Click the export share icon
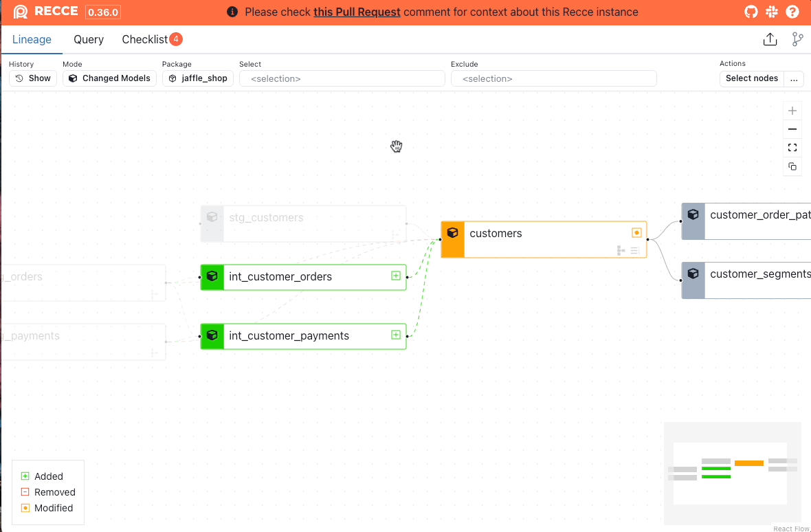The height and width of the screenshot is (532, 811). [770, 39]
